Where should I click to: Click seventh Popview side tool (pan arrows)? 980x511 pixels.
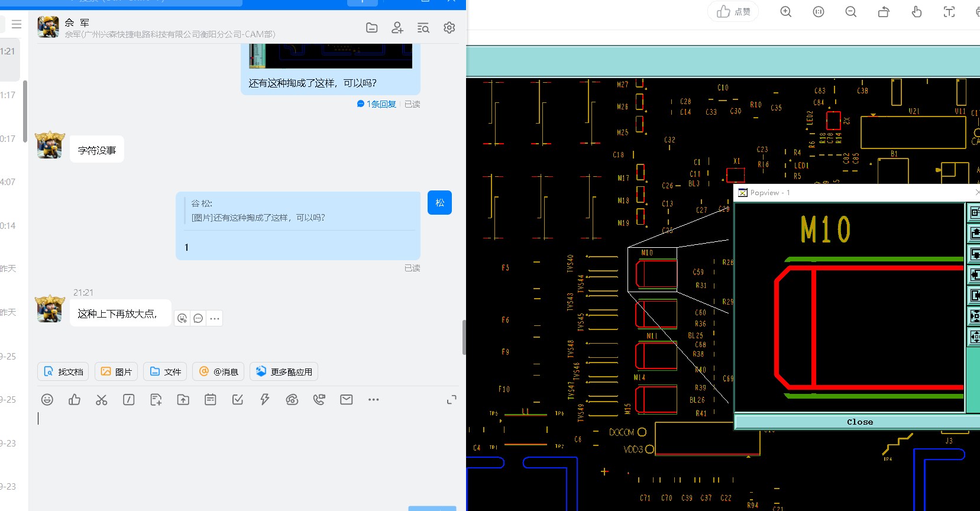tap(974, 337)
